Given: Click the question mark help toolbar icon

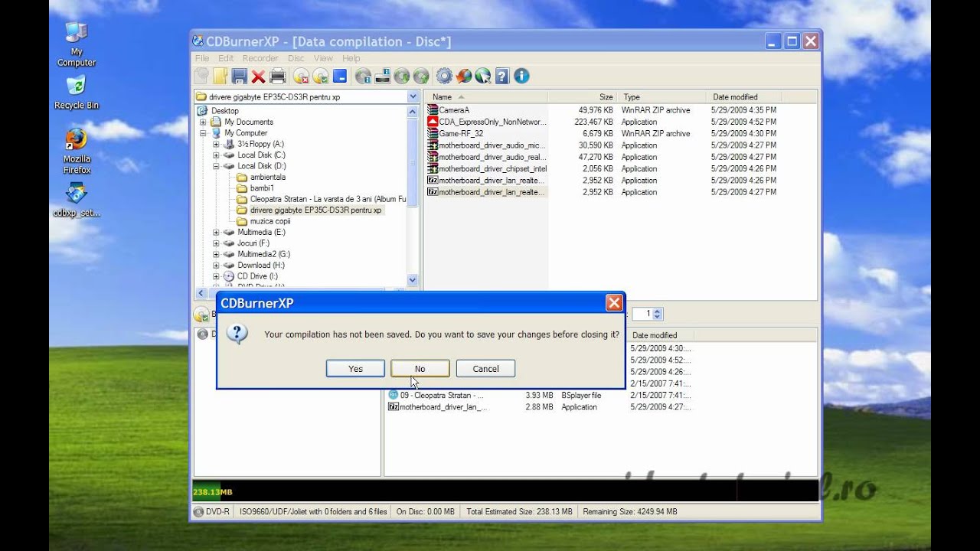Looking at the screenshot, I should point(501,76).
